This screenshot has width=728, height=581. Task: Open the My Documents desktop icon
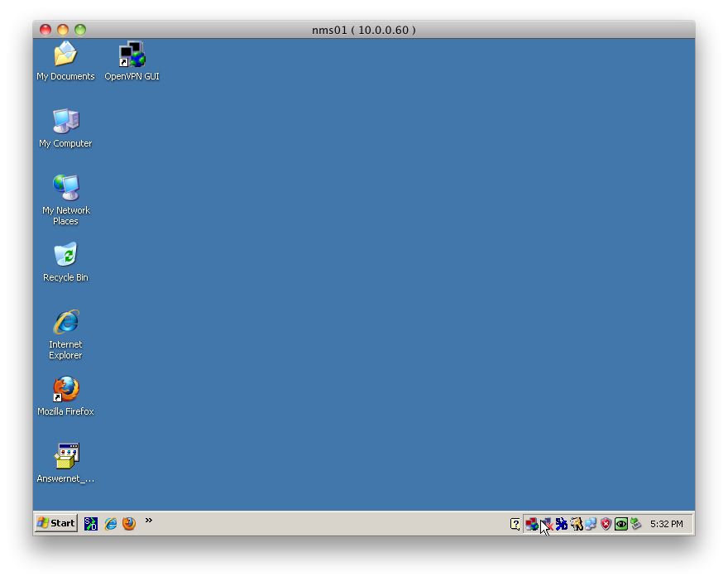(65, 61)
